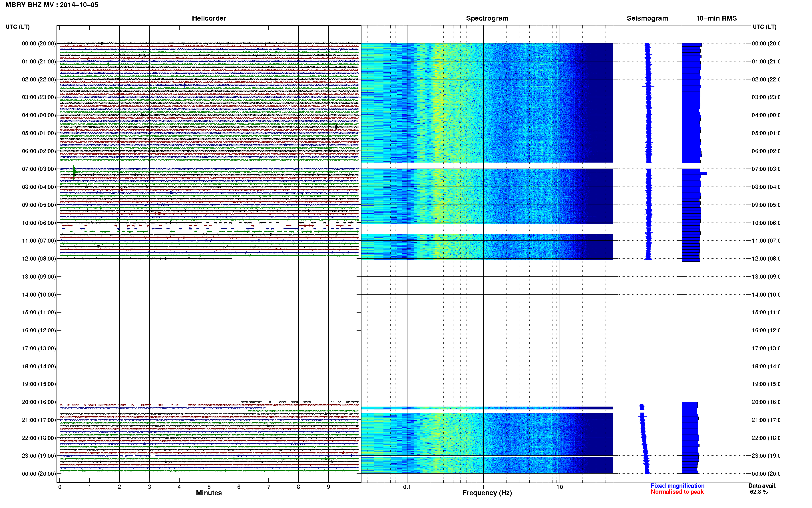812x508 pixels.
Task: Click the '13:00 (09:00)' left time label
Action: (39, 277)
